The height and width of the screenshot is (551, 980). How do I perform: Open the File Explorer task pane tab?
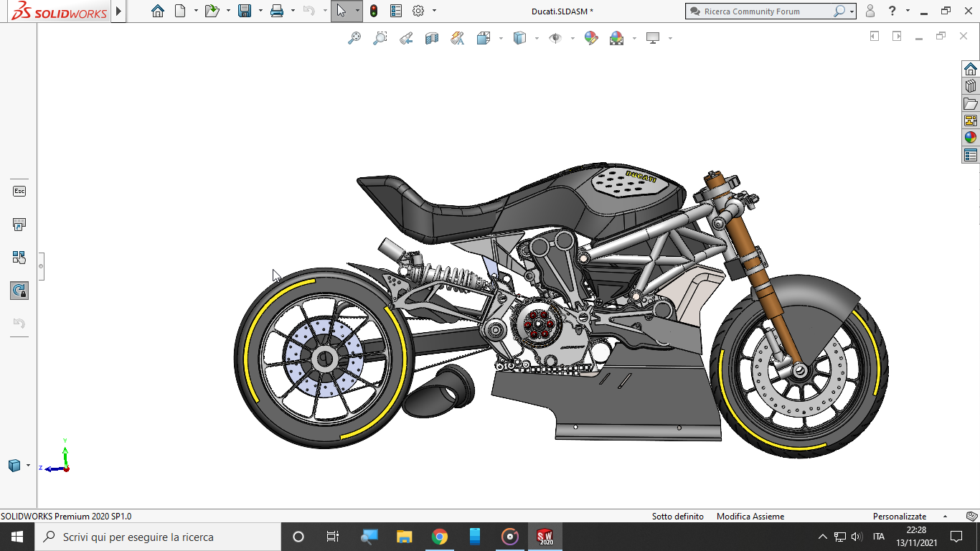(971, 103)
